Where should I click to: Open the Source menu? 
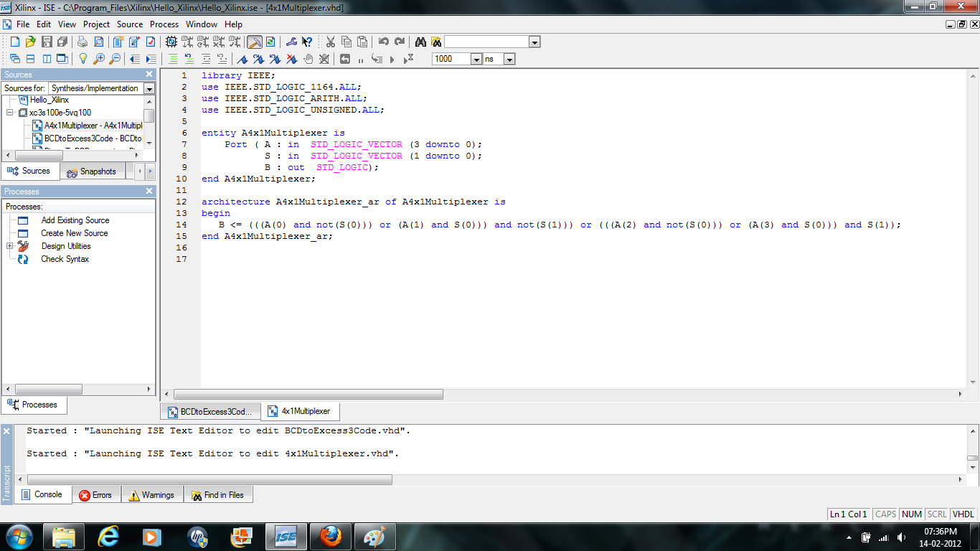[x=130, y=24]
